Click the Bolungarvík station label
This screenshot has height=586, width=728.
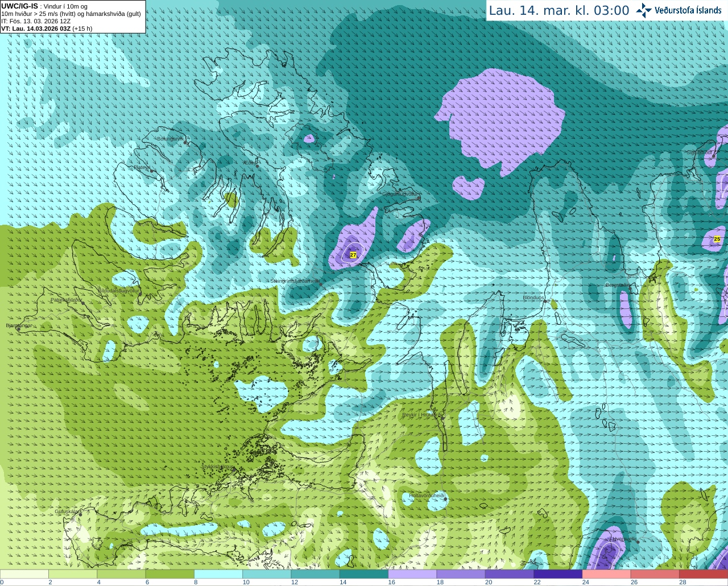pyautogui.click(x=170, y=139)
